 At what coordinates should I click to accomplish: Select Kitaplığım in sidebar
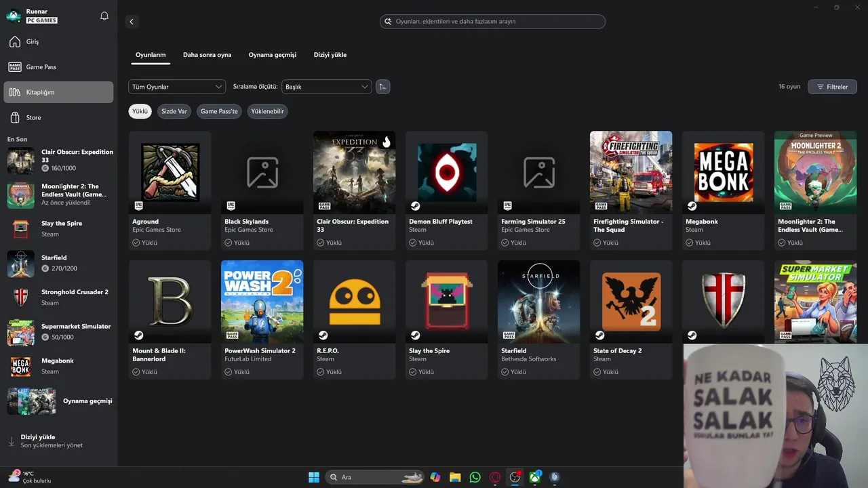pos(58,92)
